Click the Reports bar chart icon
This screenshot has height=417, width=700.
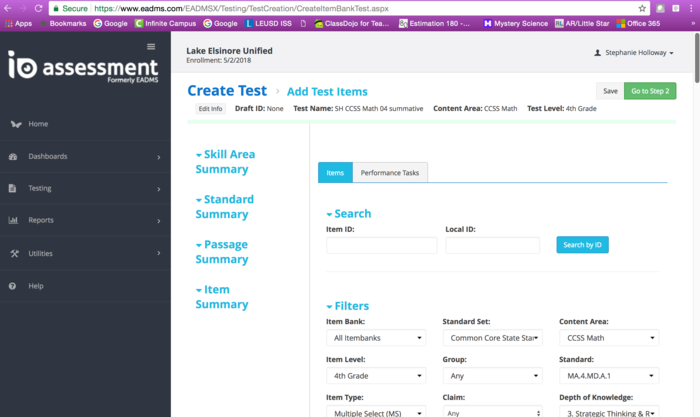coord(14,220)
